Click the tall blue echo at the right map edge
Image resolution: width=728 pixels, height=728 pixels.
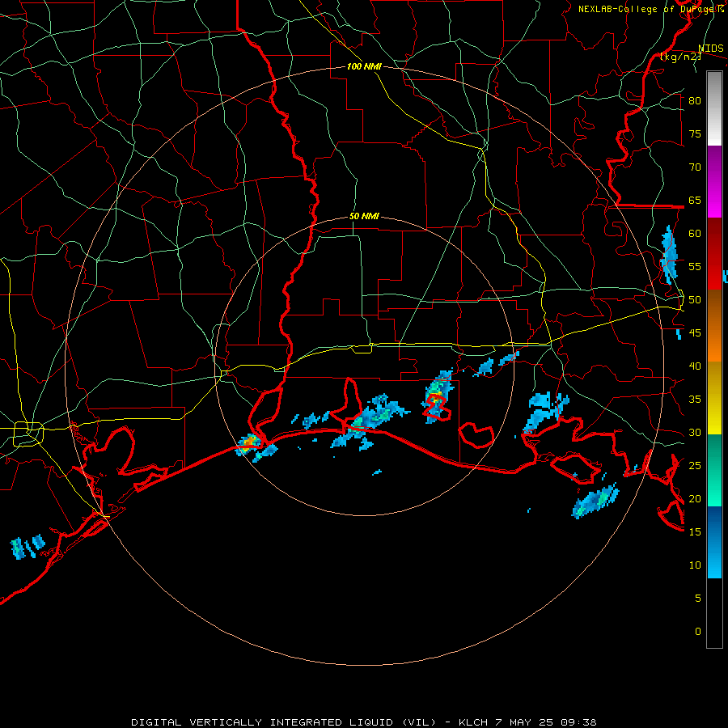click(x=669, y=255)
